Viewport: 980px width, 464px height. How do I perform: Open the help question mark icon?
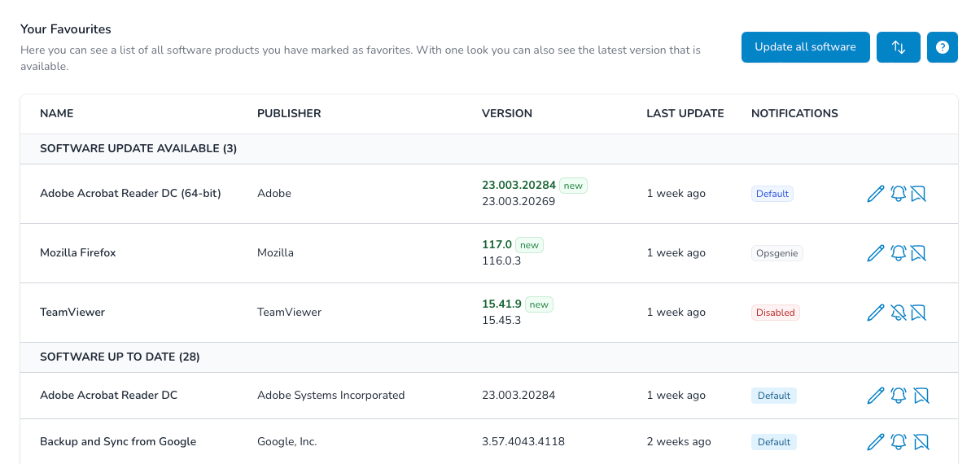pos(943,47)
